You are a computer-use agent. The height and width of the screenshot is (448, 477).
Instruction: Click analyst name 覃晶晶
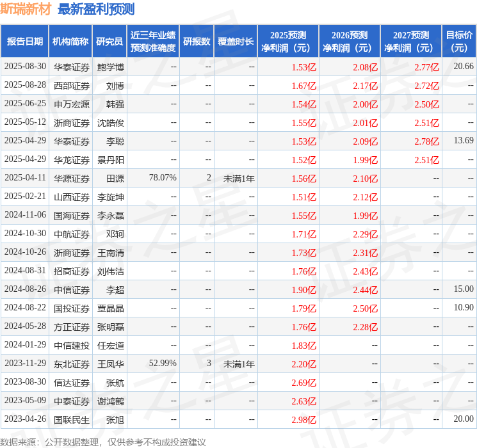point(110,308)
